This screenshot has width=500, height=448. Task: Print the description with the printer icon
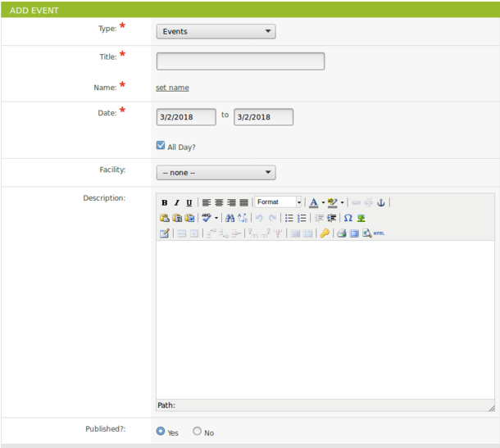342,233
